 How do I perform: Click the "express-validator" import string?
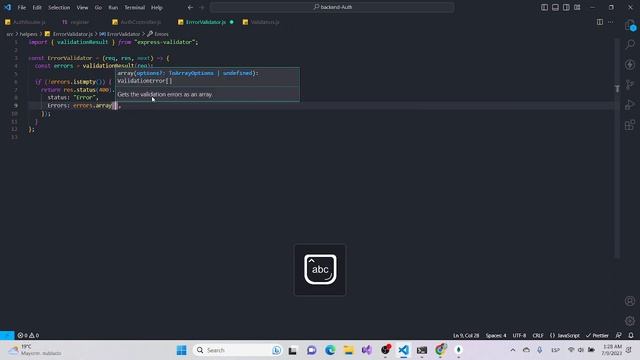(166, 42)
